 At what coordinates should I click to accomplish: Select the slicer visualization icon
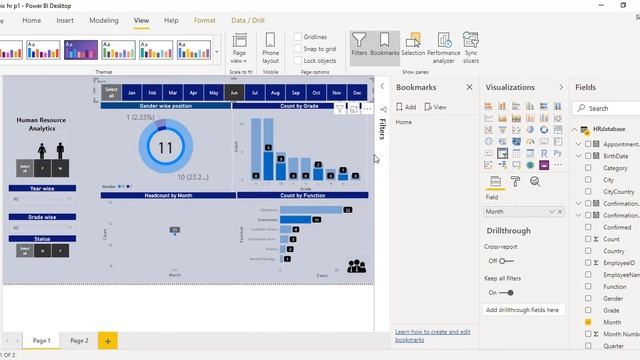[502, 153]
